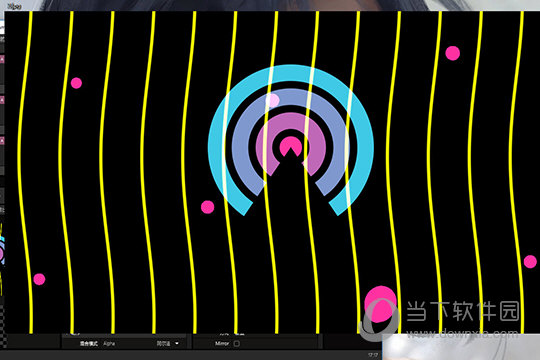Click the pink dot in the lower-left preview
The height and width of the screenshot is (360, 540).
tap(39, 279)
